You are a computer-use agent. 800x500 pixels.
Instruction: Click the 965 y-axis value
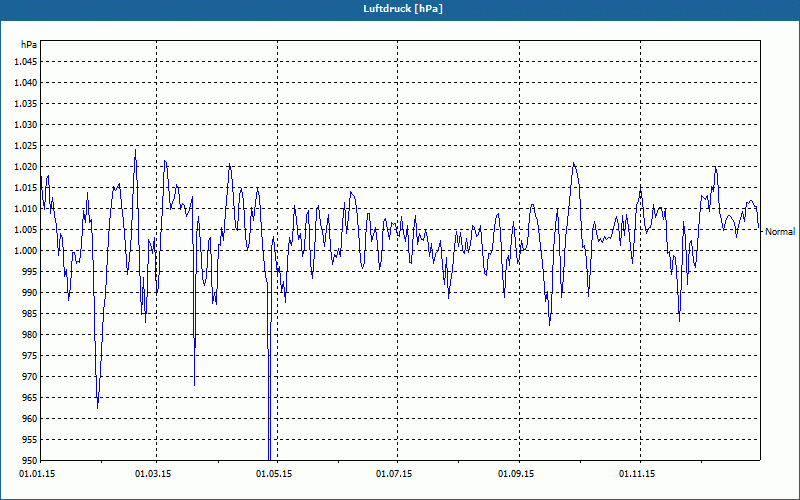pyautogui.click(x=30, y=397)
